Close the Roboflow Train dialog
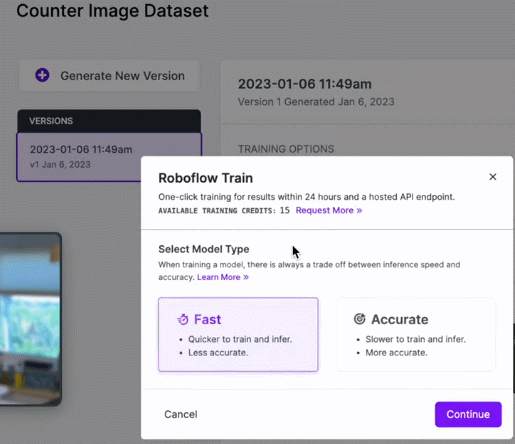515x444 pixels. pyautogui.click(x=493, y=177)
